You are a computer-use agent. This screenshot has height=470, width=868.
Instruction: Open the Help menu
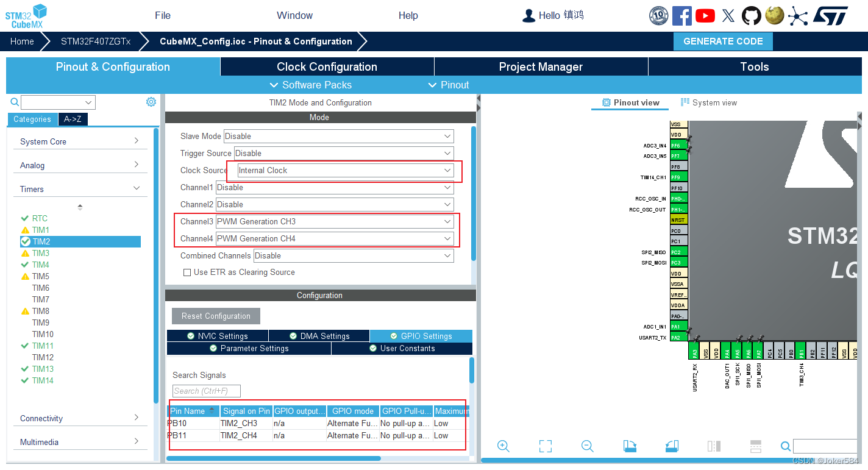pyautogui.click(x=408, y=16)
